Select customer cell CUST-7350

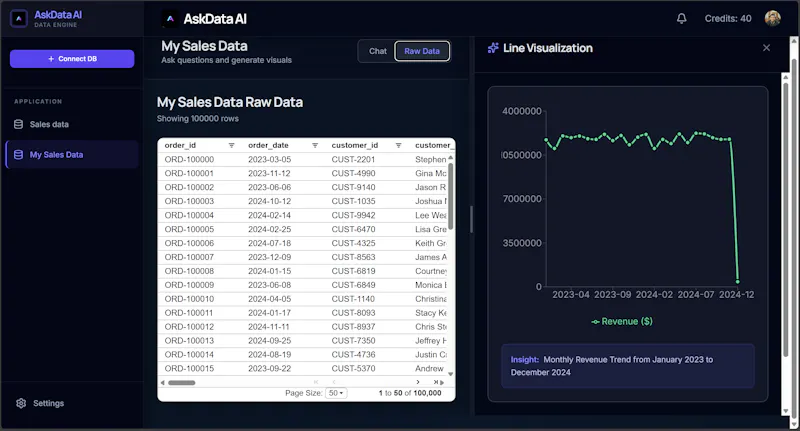pyautogui.click(x=353, y=341)
